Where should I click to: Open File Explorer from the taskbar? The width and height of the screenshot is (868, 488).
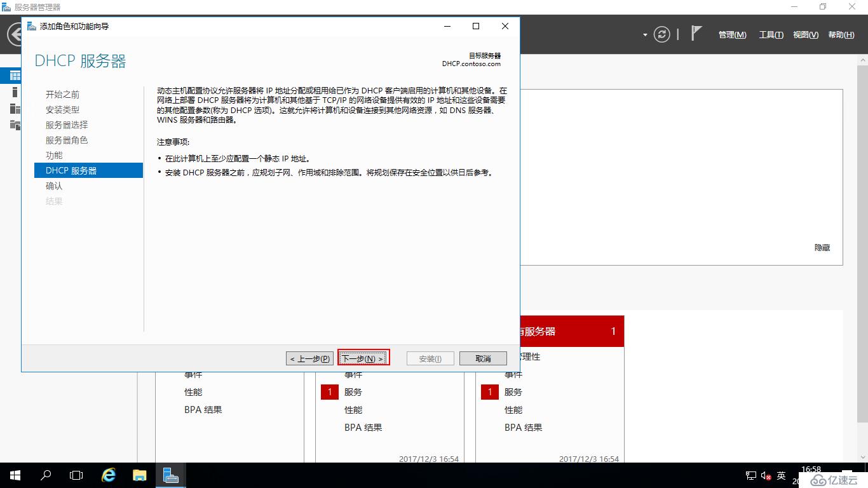(139, 475)
